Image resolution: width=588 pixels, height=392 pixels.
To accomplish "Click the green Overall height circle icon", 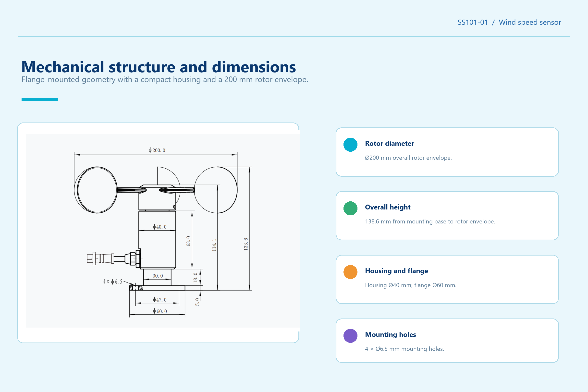I will (x=350, y=208).
